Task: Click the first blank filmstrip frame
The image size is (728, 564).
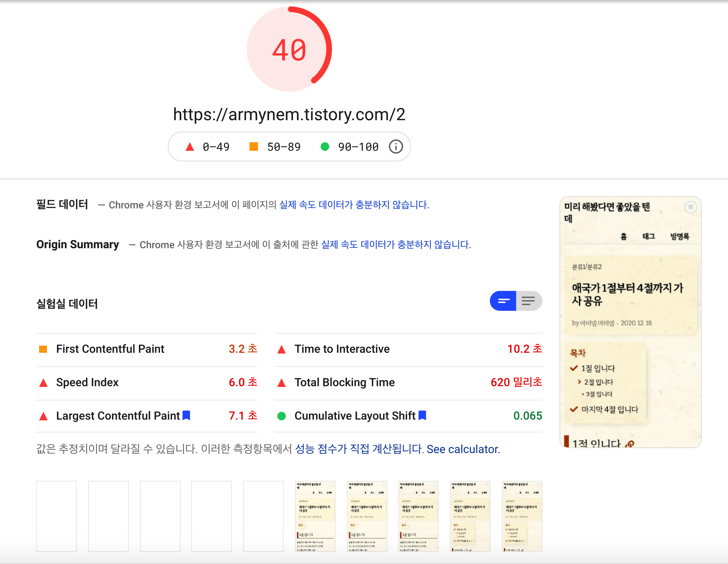Action: [x=57, y=516]
